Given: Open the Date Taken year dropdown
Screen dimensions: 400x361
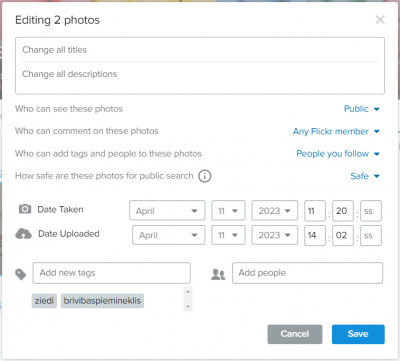Looking at the screenshot, I should (275, 210).
